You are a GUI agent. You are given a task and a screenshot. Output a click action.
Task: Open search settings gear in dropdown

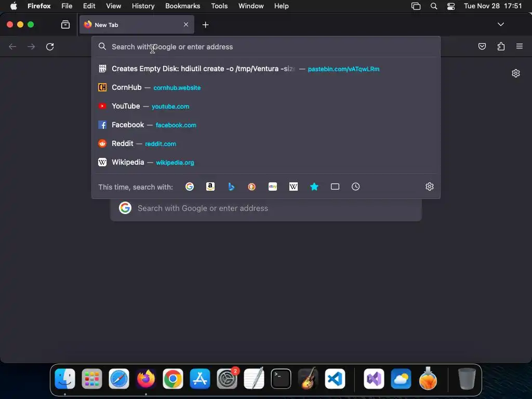click(x=430, y=187)
